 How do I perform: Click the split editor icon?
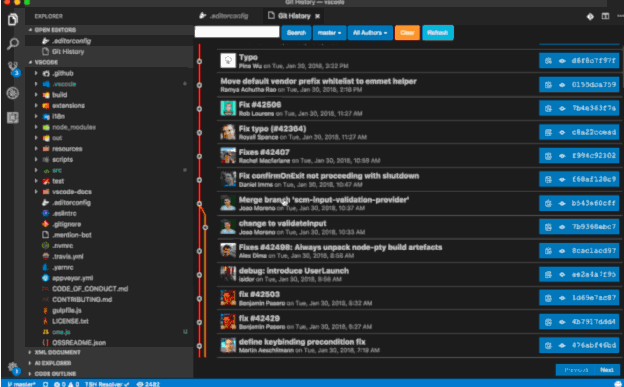[605, 16]
